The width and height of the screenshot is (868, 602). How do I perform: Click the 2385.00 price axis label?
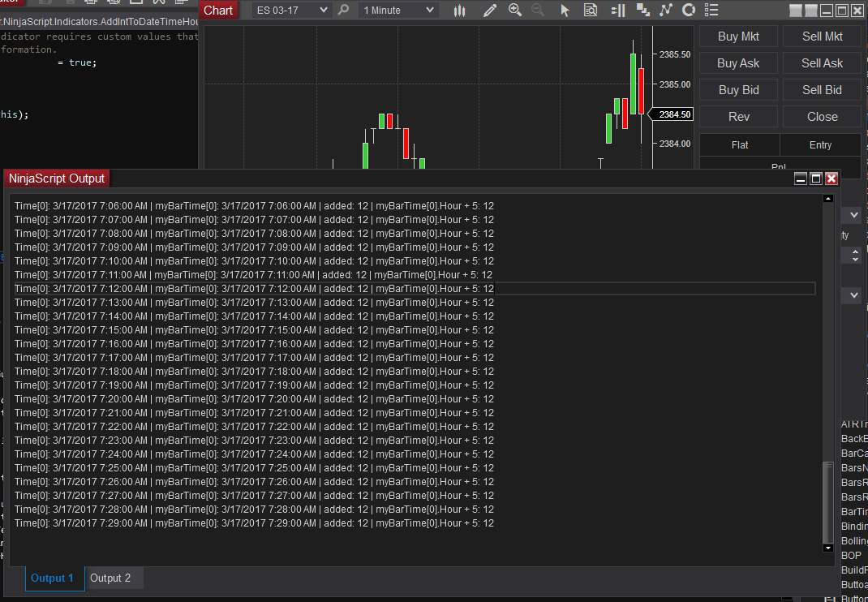click(674, 84)
